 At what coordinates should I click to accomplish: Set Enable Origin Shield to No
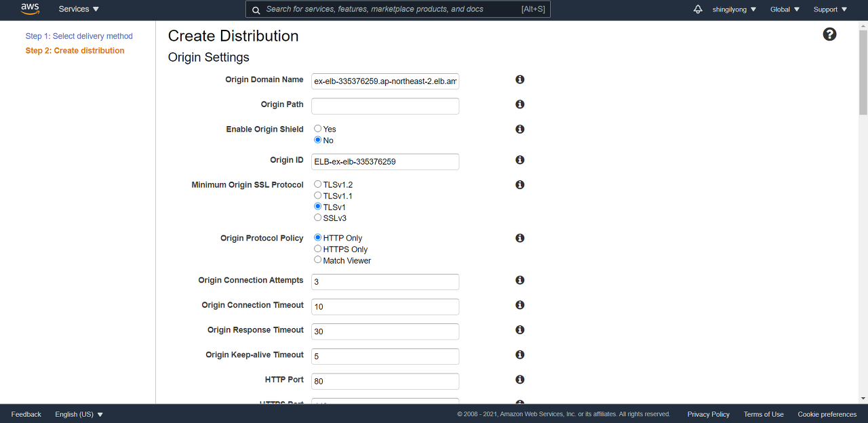tap(317, 140)
